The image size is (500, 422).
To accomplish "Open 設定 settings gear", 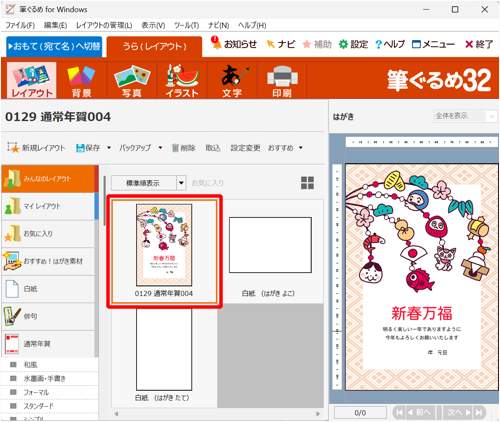I will point(353,44).
